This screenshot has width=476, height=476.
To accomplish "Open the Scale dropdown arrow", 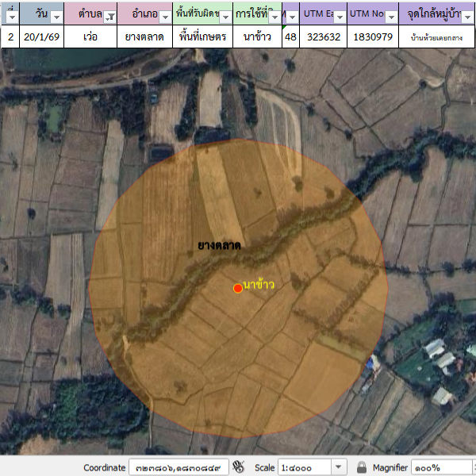I will coord(340,467).
